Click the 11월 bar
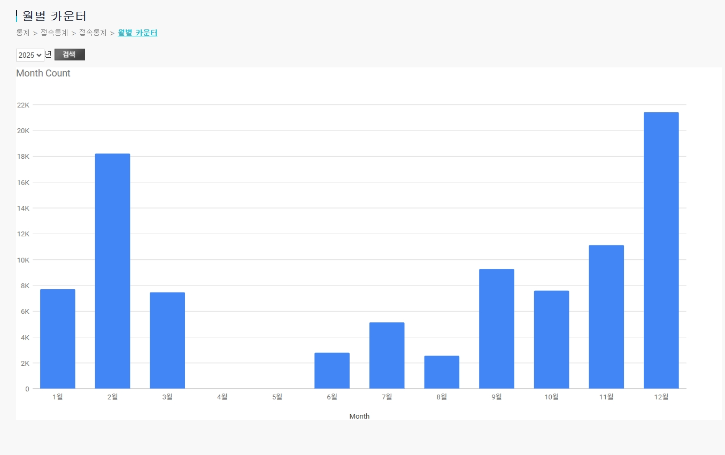 click(606, 317)
